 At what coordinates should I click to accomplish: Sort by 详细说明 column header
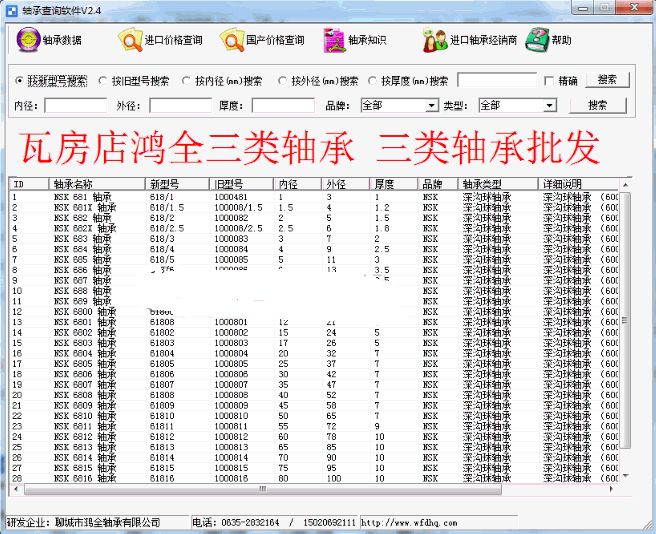[x=578, y=184]
